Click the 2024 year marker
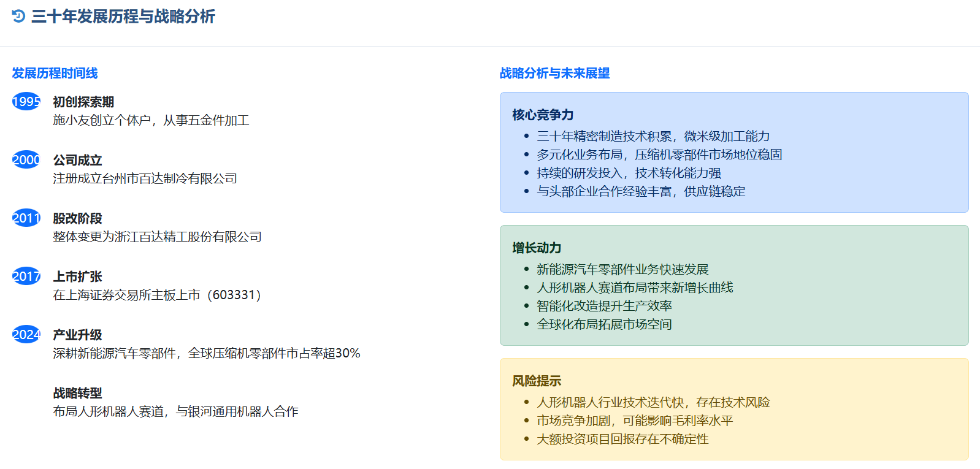 tap(26, 334)
